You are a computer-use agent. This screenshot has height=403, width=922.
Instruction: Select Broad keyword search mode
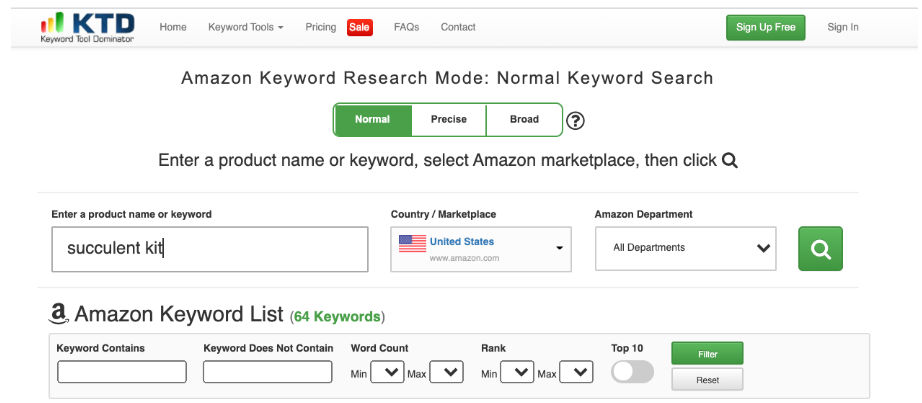524,119
